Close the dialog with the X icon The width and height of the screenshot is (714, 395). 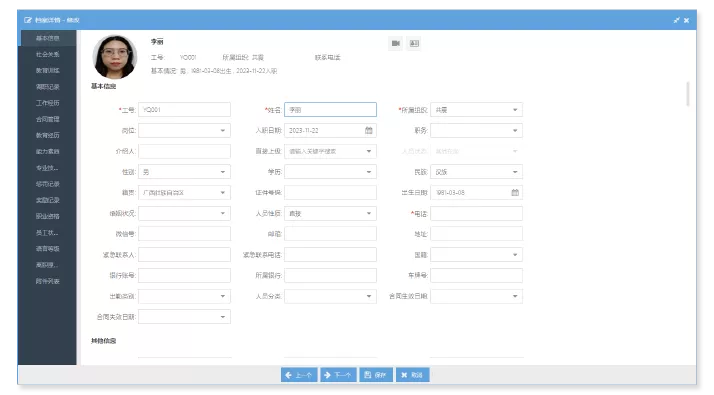pos(687,20)
